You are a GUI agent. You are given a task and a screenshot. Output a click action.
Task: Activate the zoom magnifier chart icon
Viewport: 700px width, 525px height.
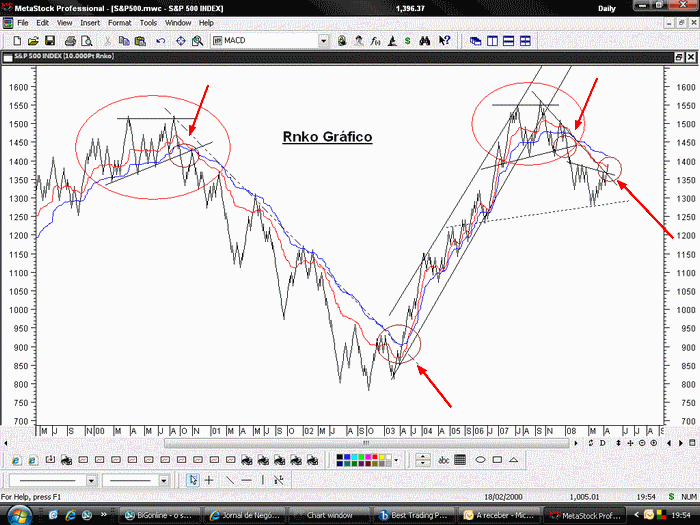tap(197, 41)
